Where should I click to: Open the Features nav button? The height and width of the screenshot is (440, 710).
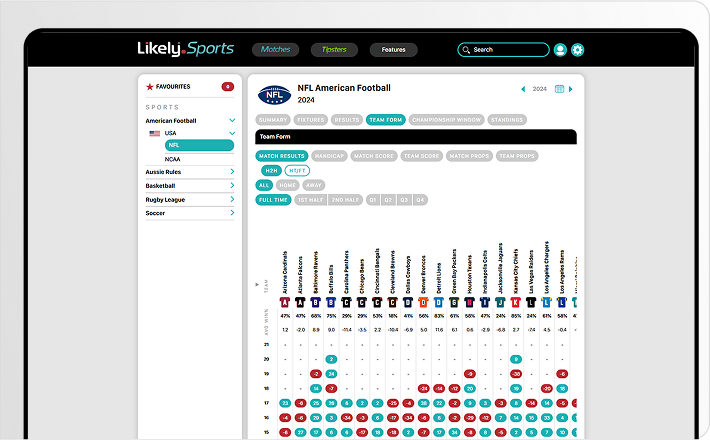[x=393, y=50]
